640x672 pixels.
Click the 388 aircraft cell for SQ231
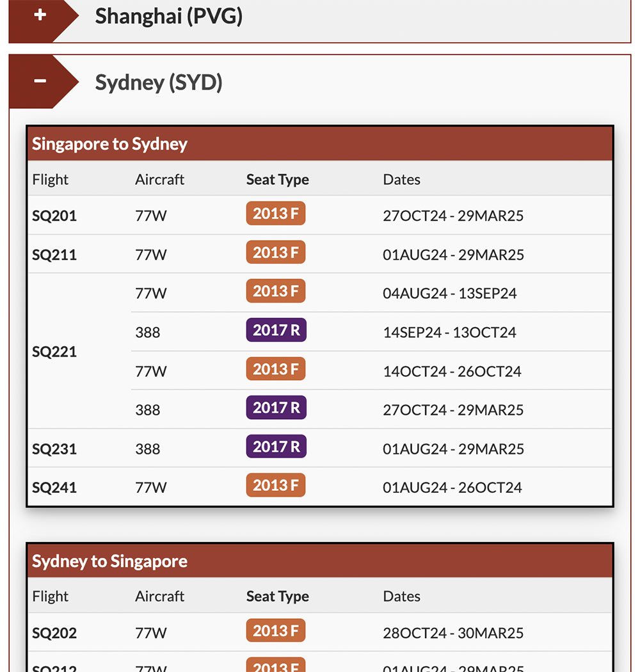pos(147,449)
